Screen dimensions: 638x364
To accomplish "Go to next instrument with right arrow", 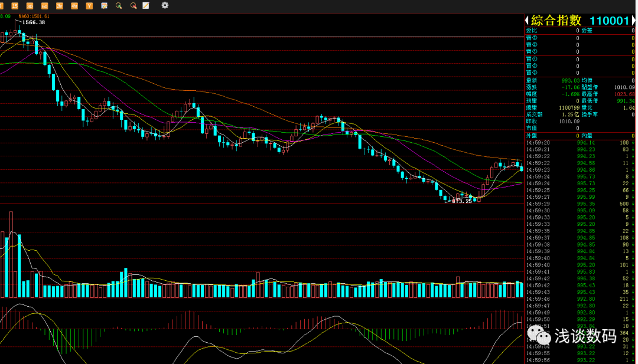I will (634, 20).
